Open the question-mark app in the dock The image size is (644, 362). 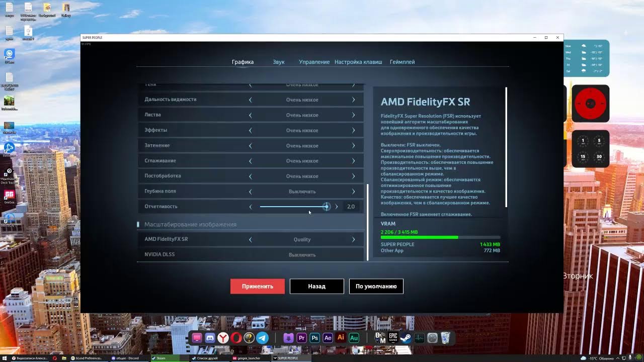[249, 338]
